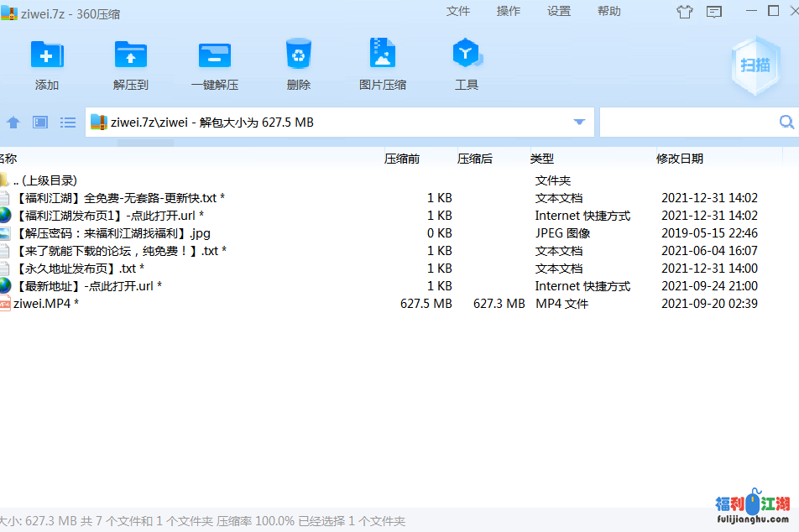Click the skin (shirt) icon in title bar
799x532 pixels.
pos(685,12)
